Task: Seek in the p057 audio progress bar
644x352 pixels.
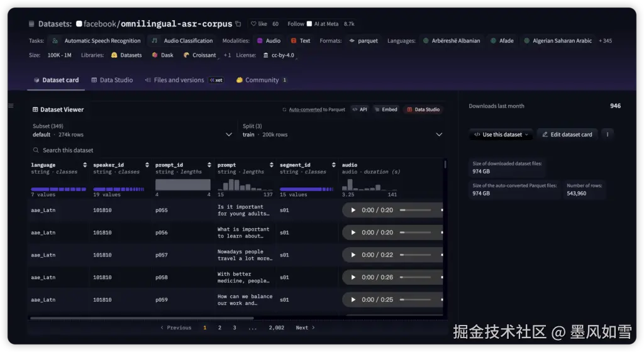Action: tap(415, 255)
